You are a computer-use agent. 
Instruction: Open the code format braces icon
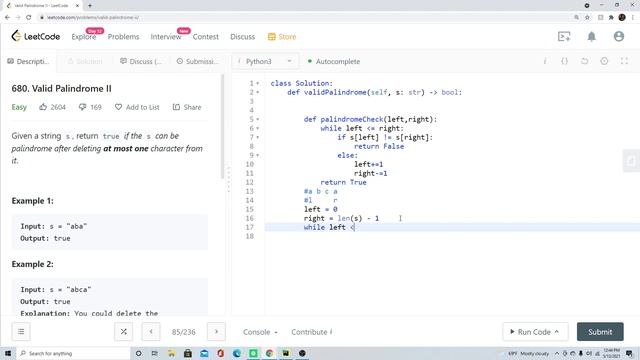(564, 61)
